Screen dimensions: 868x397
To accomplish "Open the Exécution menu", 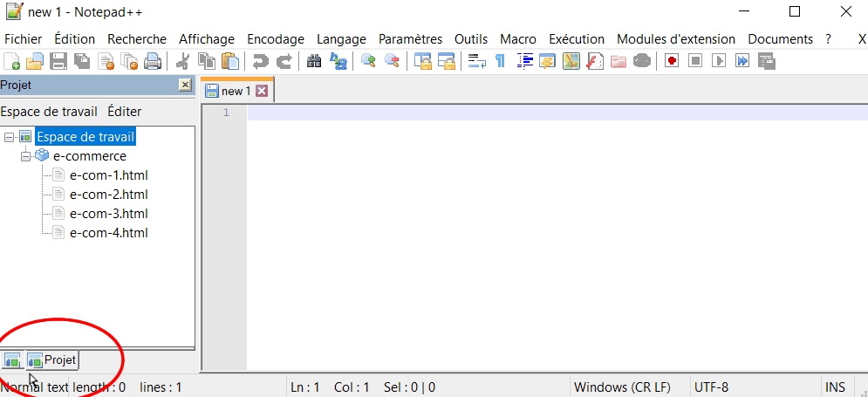I will 577,39.
